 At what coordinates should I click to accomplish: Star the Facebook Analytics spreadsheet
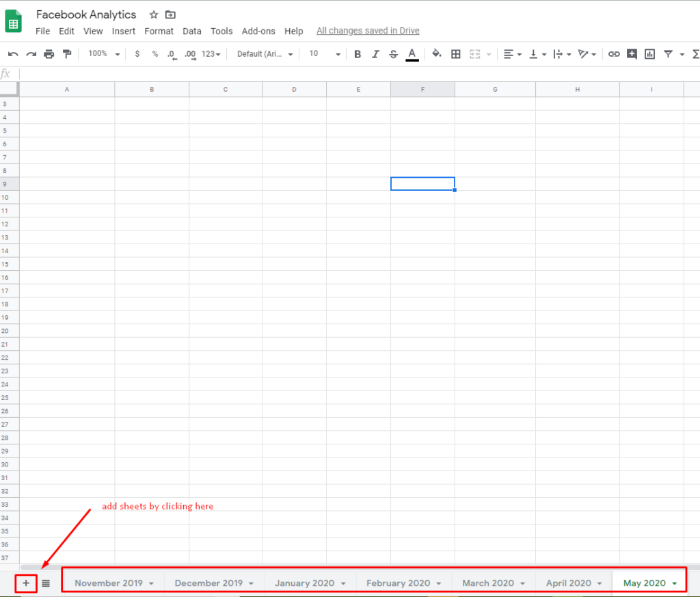(153, 14)
